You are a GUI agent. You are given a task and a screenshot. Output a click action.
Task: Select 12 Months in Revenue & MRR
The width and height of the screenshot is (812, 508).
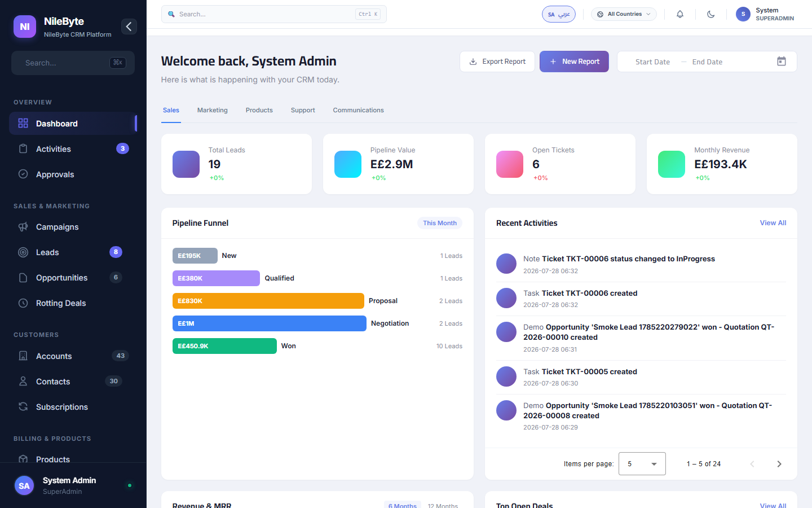(x=443, y=505)
